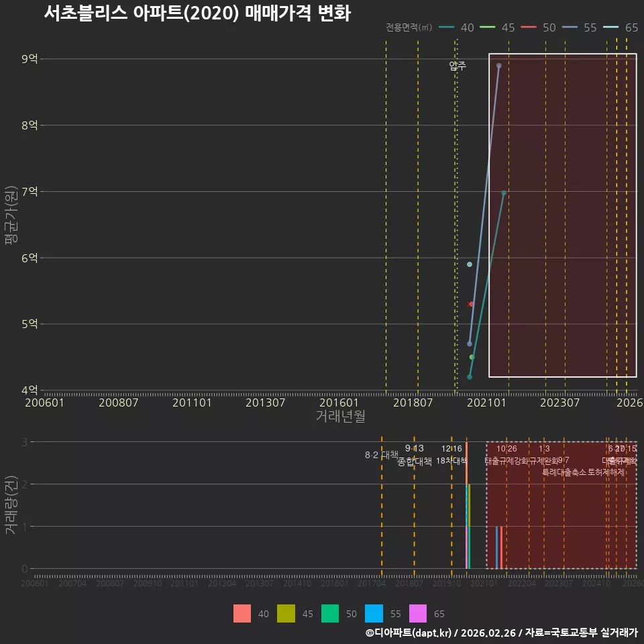
Task: Click the top legend line for 45
Action: click(488, 28)
